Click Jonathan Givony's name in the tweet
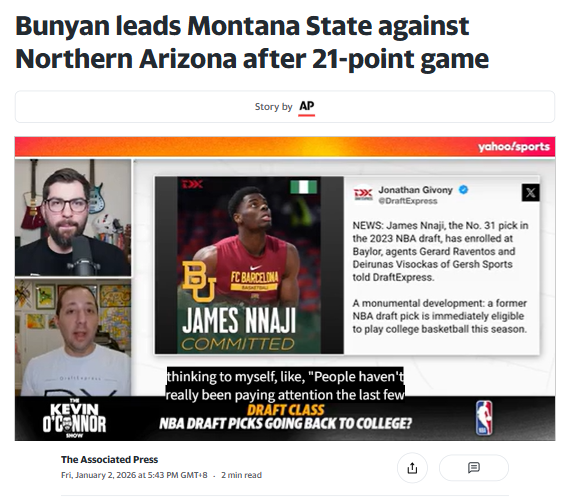 [x=415, y=190]
